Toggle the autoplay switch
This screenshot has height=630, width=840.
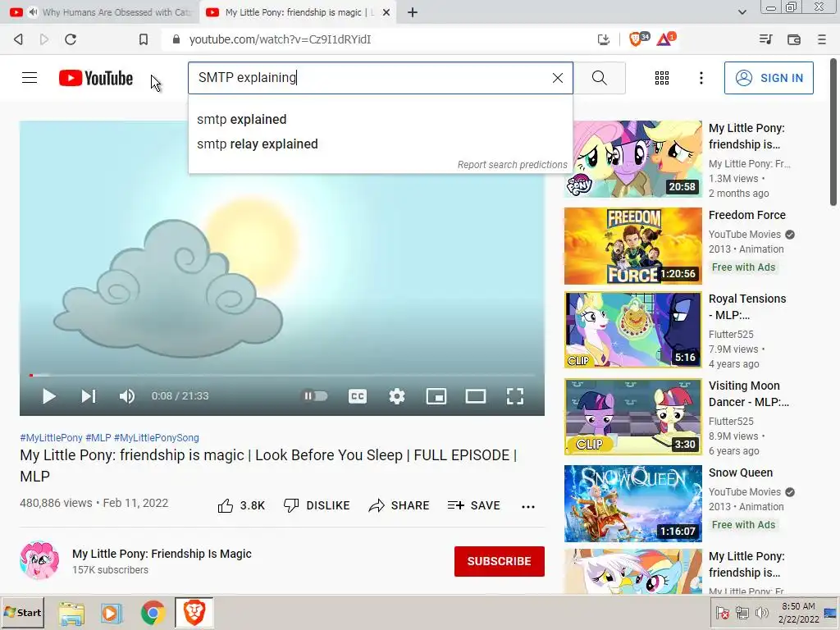point(316,396)
